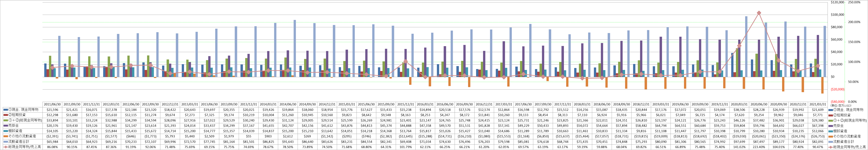
Task: Select the inventory value $12,066
Action: click(818, 131)
